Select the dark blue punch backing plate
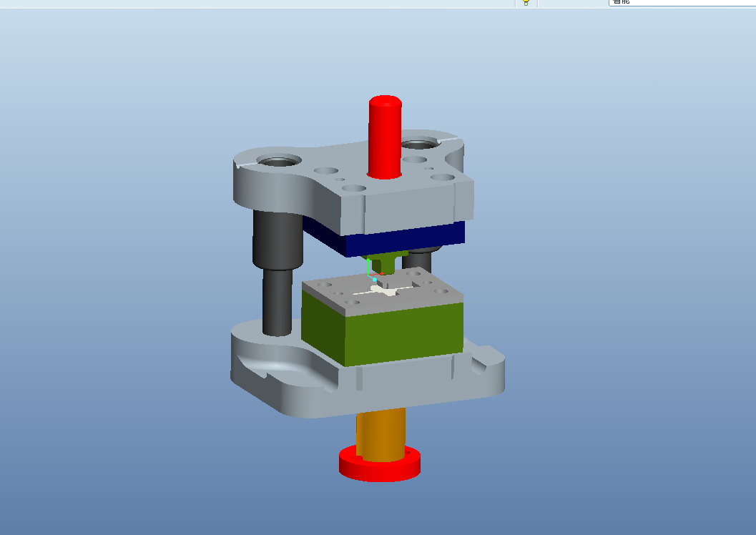The width and height of the screenshot is (756, 535). click(x=405, y=239)
